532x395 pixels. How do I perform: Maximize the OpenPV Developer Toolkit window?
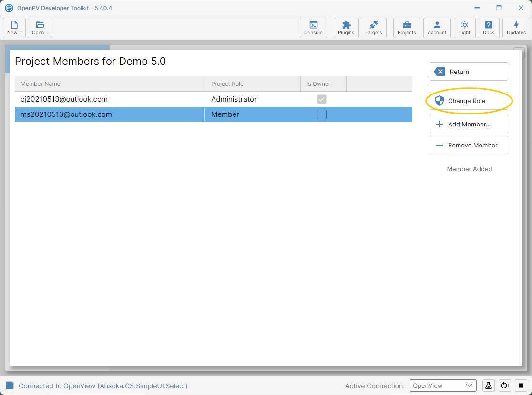[499, 8]
